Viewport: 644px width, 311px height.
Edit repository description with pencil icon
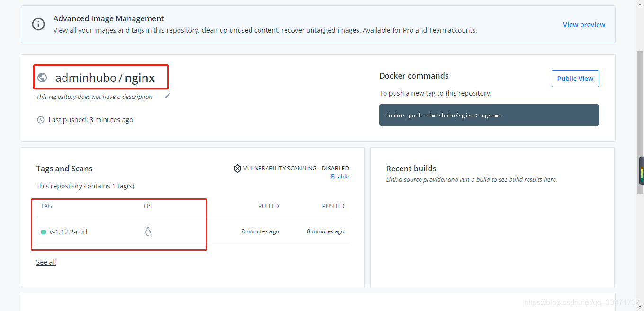(167, 96)
